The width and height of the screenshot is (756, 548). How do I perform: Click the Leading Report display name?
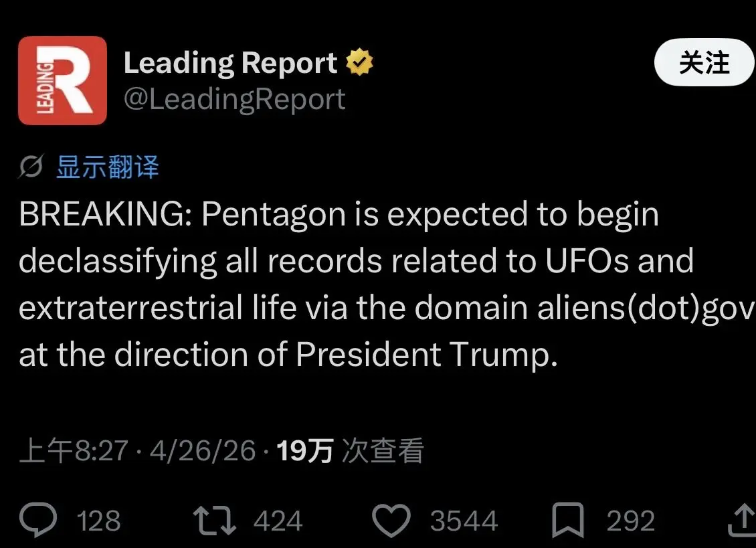[230, 64]
